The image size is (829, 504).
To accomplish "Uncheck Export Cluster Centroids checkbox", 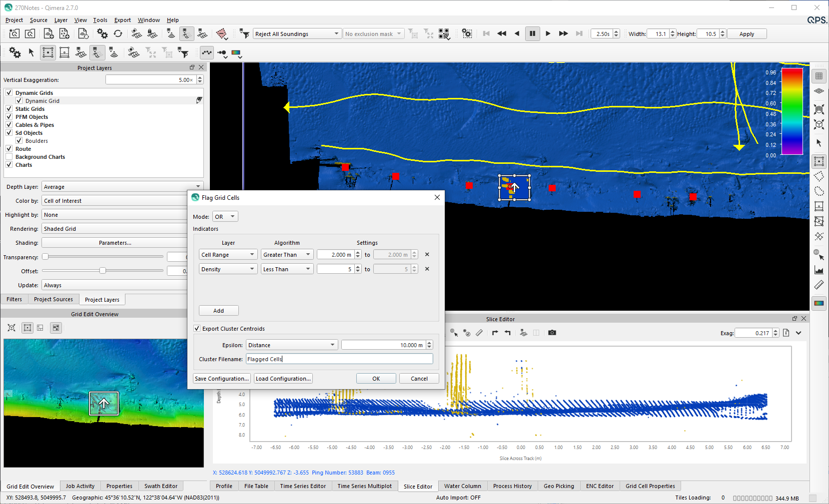I will [x=197, y=329].
